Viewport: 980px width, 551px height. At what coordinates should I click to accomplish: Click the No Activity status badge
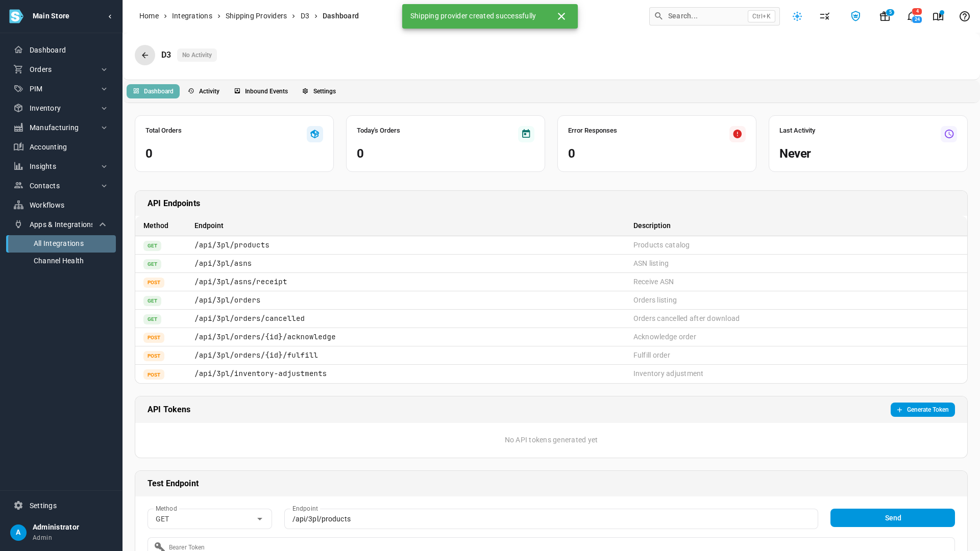197,55
